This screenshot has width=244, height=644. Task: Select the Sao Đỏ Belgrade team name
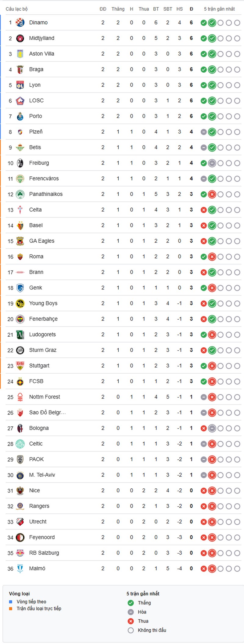47,412
